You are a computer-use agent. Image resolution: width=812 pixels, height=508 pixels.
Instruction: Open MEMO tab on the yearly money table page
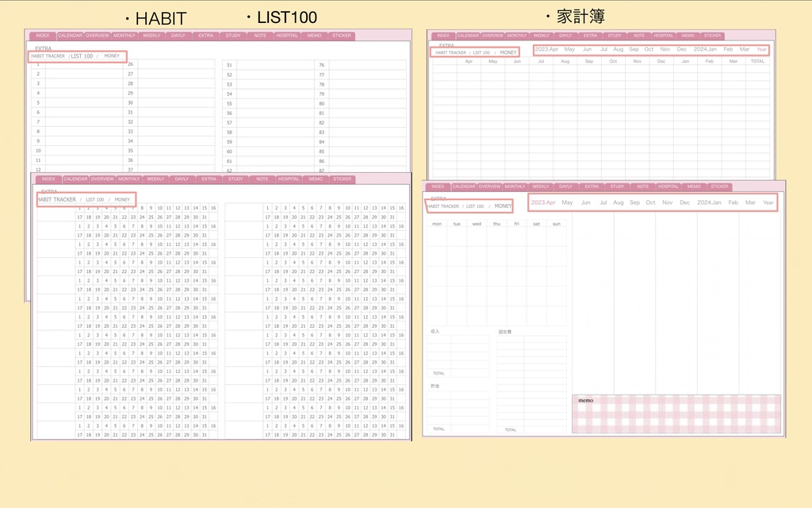point(688,36)
